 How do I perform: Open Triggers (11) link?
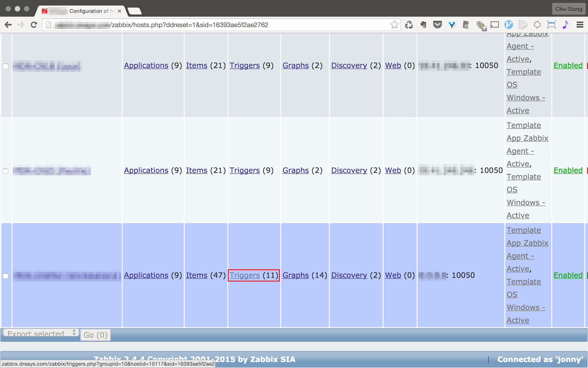pyautogui.click(x=245, y=275)
